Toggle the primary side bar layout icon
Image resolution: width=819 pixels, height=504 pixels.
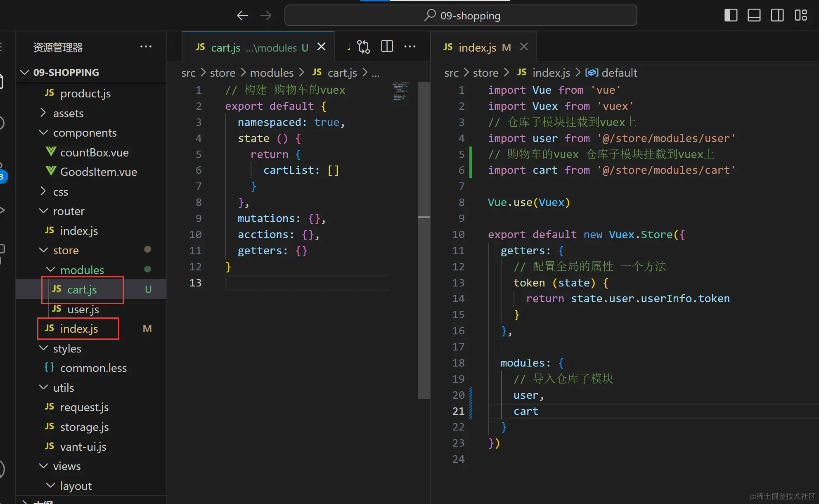coord(731,15)
